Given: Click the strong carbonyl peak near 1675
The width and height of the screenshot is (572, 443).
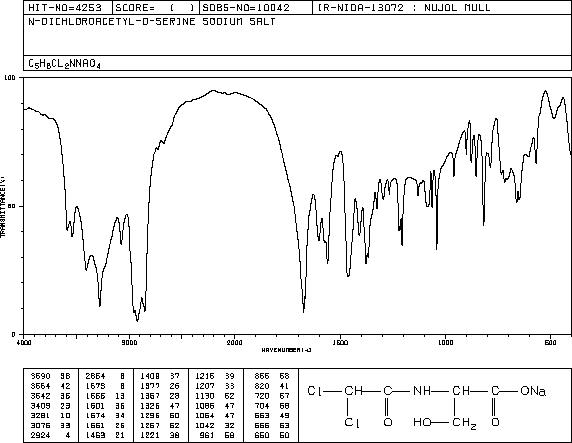Looking at the screenshot, I should 304,311.
